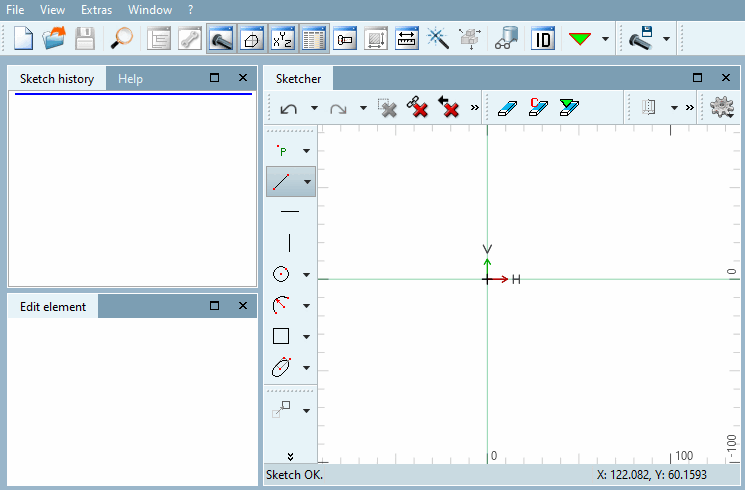
Task: Toggle the XYZ coordinates view button
Action: pyautogui.click(x=283, y=38)
